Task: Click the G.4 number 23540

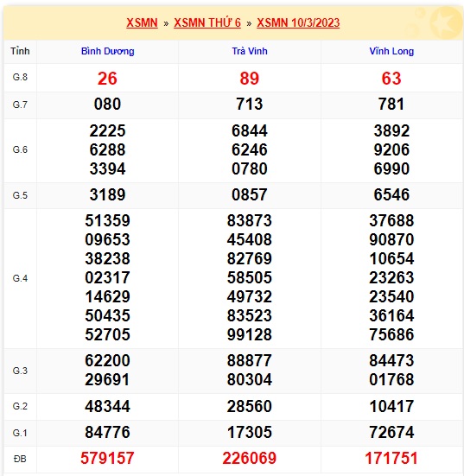Action: [x=391, y=296]
